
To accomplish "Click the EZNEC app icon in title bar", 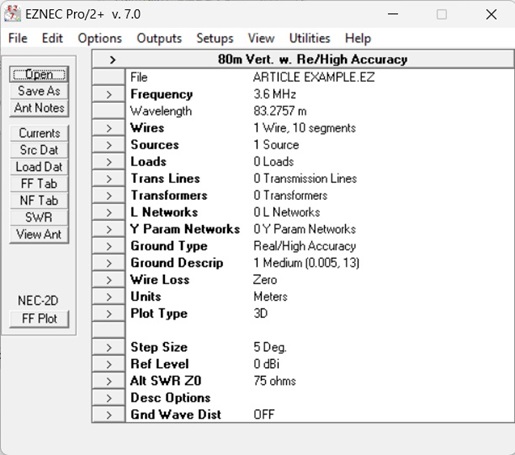I will (12, 14).
